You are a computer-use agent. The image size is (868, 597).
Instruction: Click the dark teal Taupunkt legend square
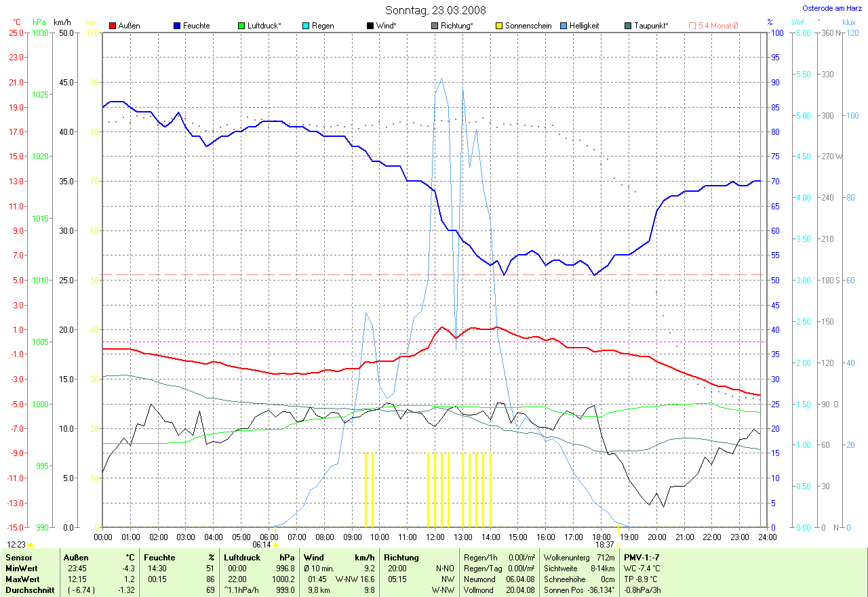tap(629, 26)
